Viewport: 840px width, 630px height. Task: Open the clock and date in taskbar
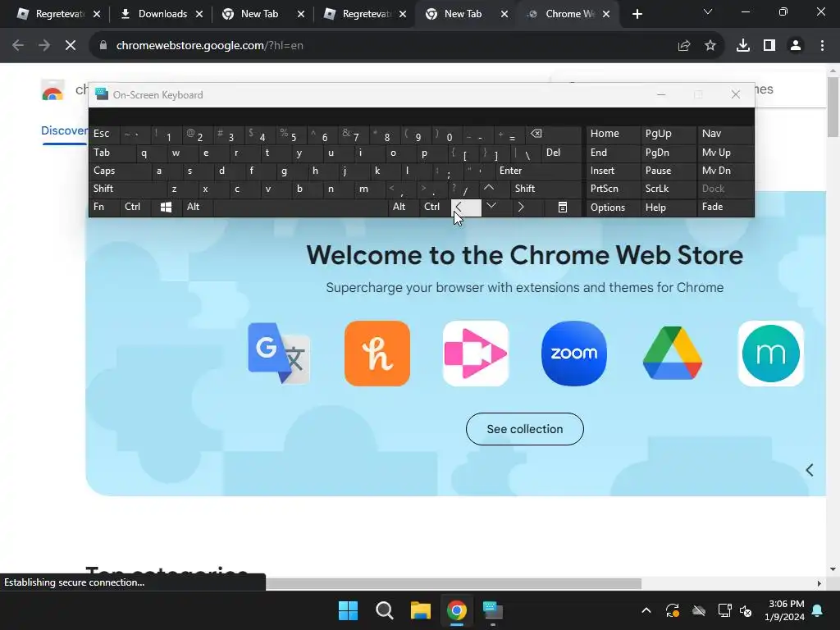click(x=785, y=610)
